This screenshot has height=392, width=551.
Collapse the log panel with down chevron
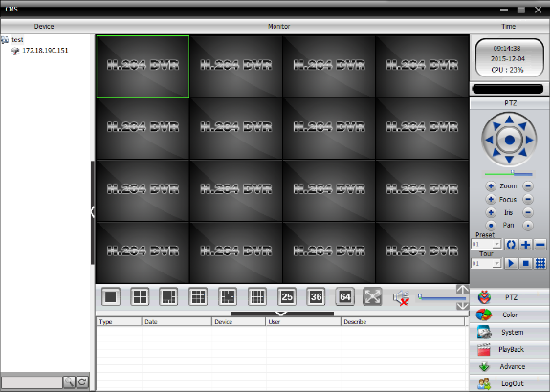[282, 313]
